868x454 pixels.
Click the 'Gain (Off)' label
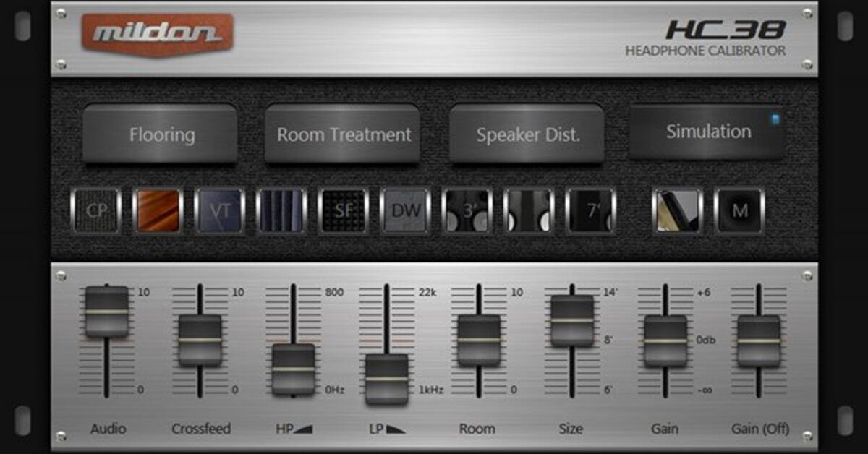coord(760,429)
